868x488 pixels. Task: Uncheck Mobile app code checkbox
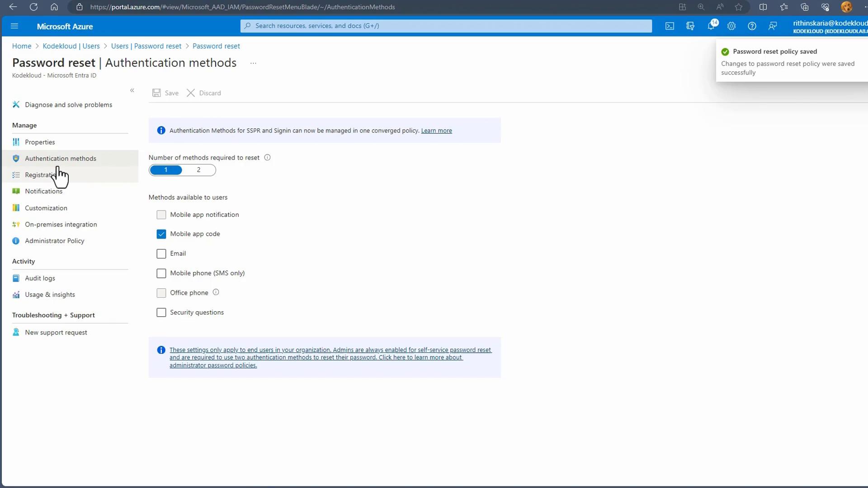click(161, 234)
